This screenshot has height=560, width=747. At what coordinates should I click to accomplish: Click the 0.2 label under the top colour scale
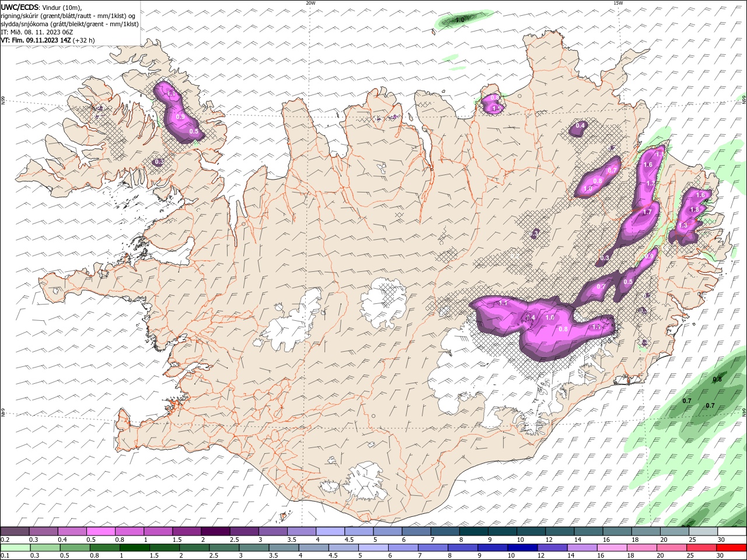coord(5,540)
